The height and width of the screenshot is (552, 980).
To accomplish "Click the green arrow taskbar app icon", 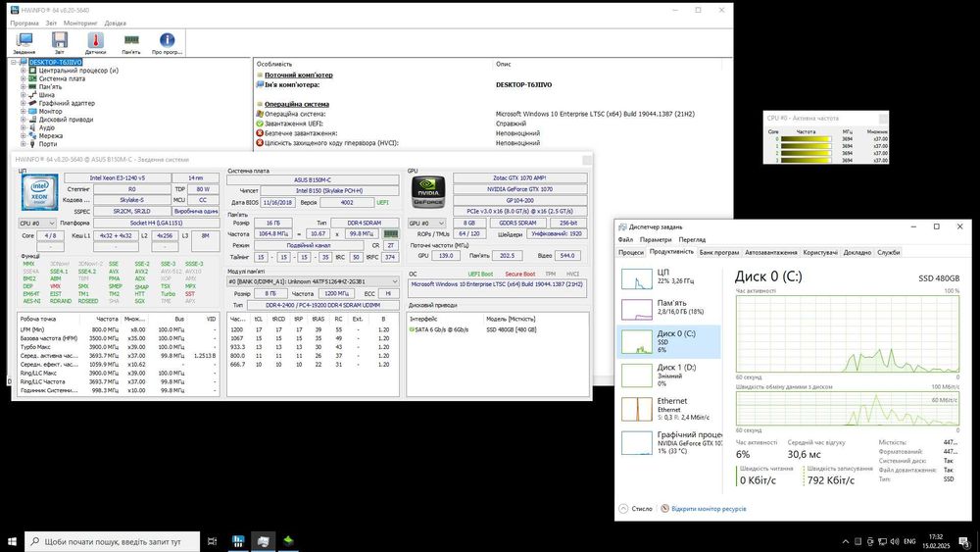I will (288, 541).
